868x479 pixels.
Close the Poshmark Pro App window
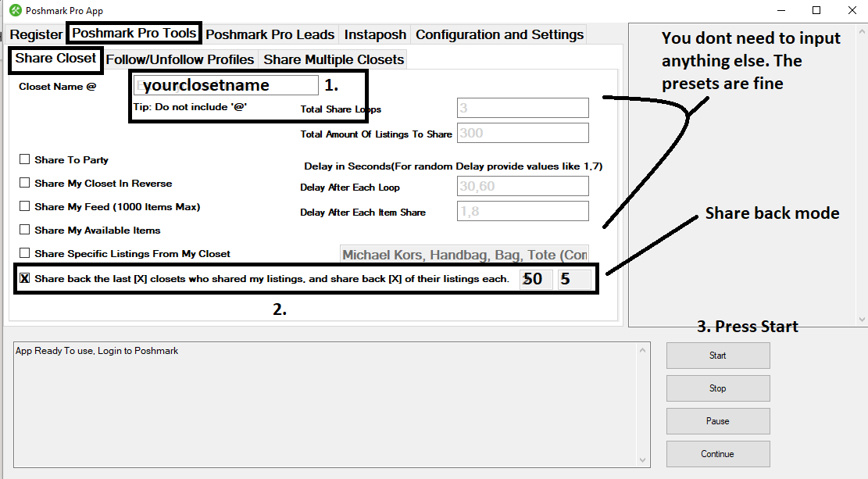pyautogui.click(x=852, y=10)
